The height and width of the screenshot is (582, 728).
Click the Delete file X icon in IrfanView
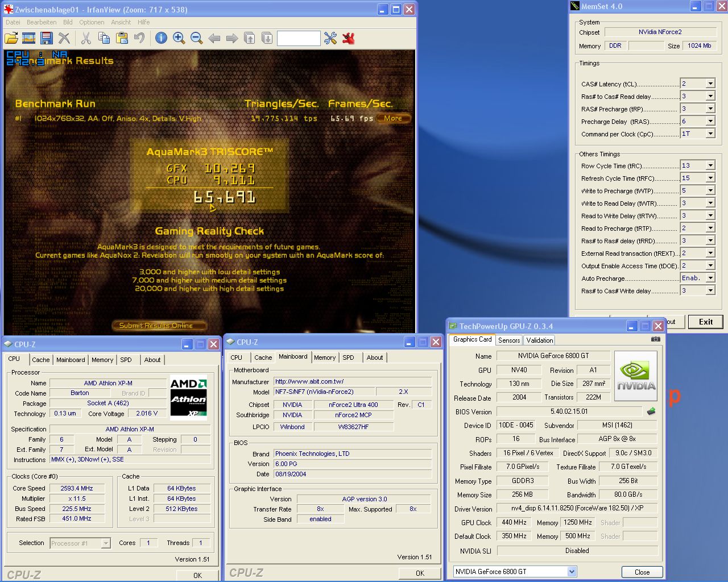64,38
